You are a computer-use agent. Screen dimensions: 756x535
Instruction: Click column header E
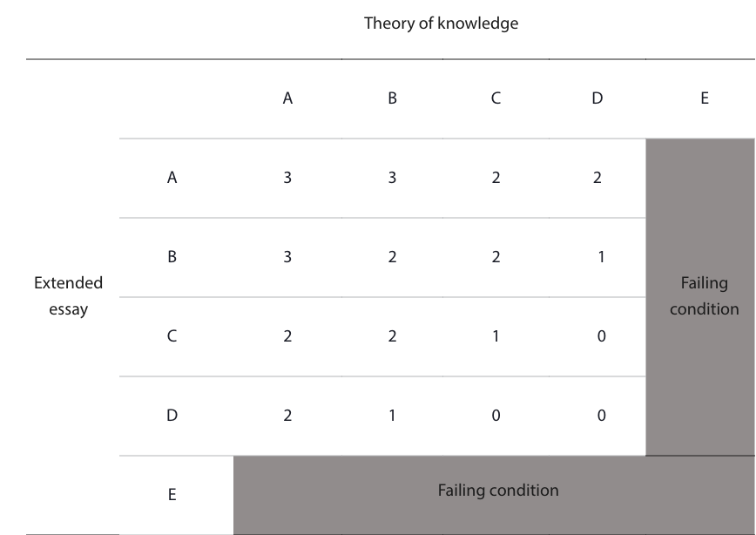tap(705, 98)
